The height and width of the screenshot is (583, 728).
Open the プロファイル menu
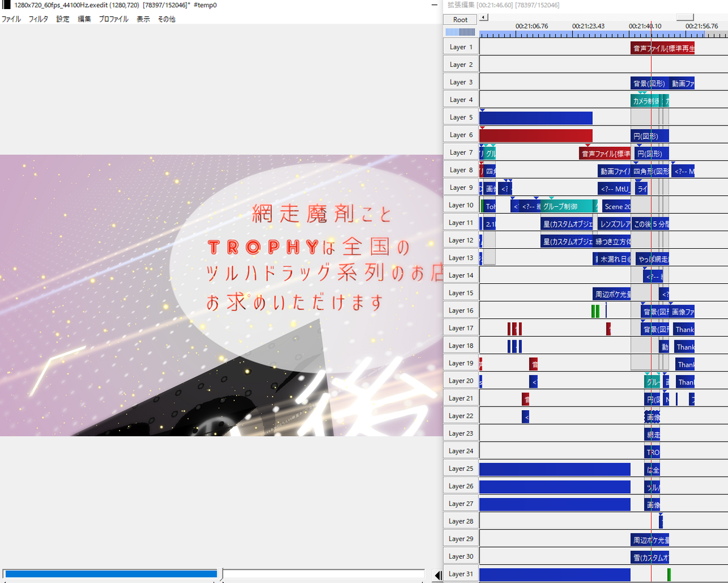click(113, 19)
